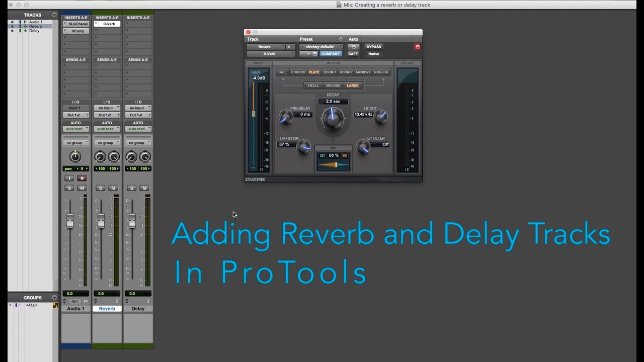
Task: Toggle show/hide dot for Audio 1 track
Action: point(12,22)
